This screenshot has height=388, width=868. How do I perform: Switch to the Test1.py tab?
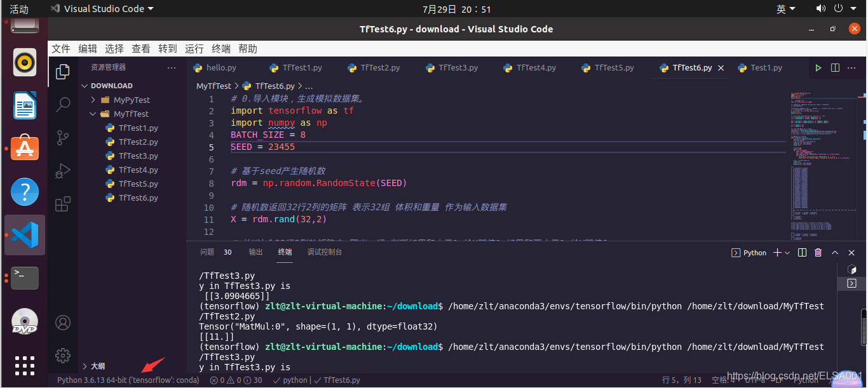766,68
